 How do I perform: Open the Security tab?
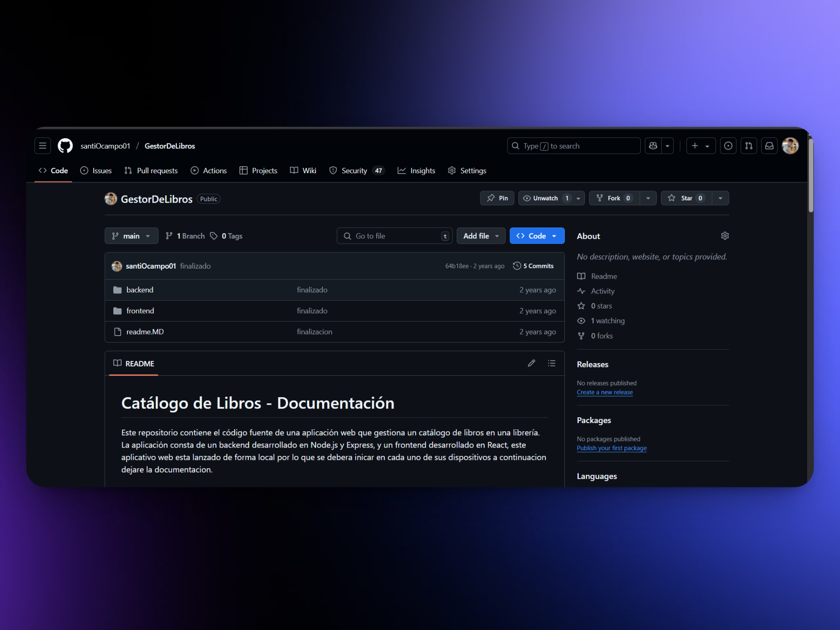click(357, 171)
